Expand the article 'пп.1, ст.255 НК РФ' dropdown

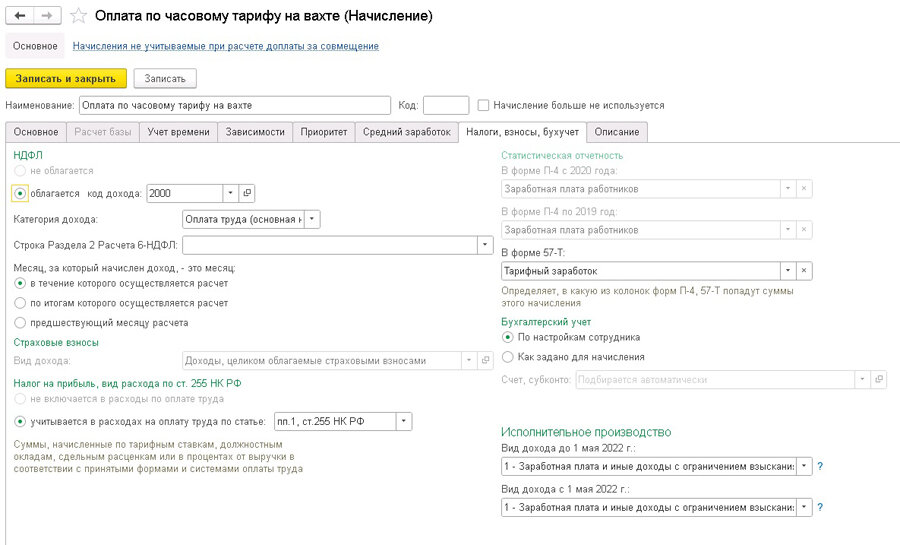pos(404,421)
